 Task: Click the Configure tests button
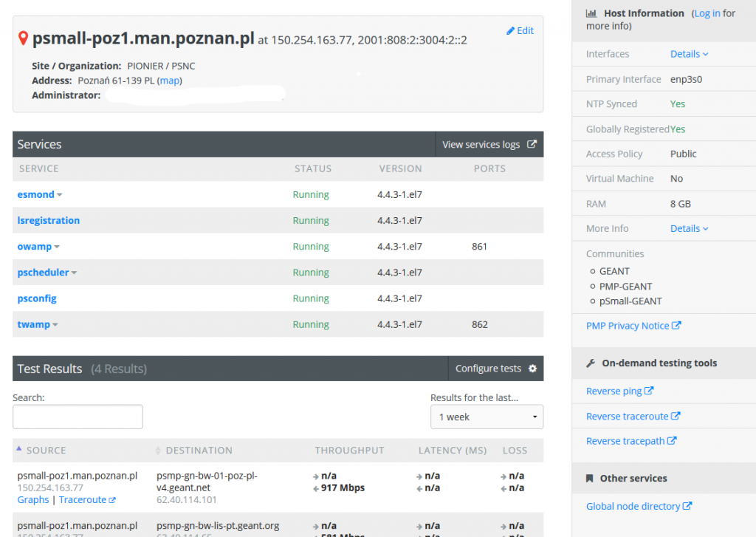coord(495,369)
